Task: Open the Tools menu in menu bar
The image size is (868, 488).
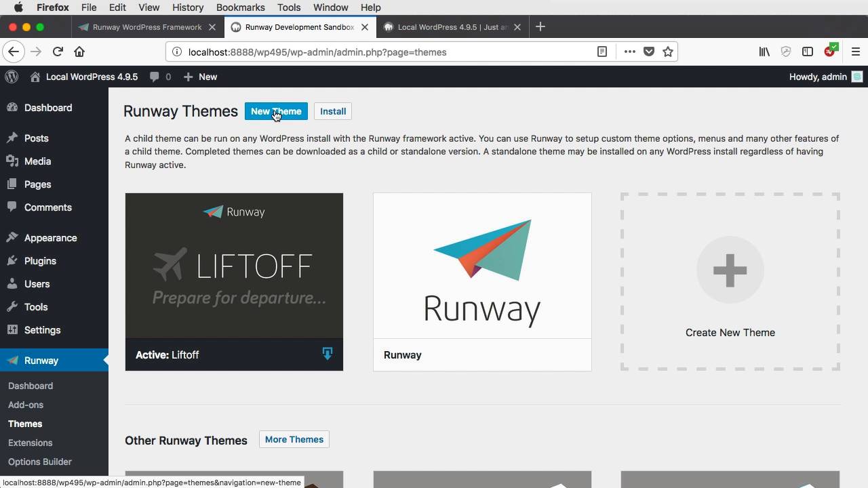Action: tap(289, 7)
